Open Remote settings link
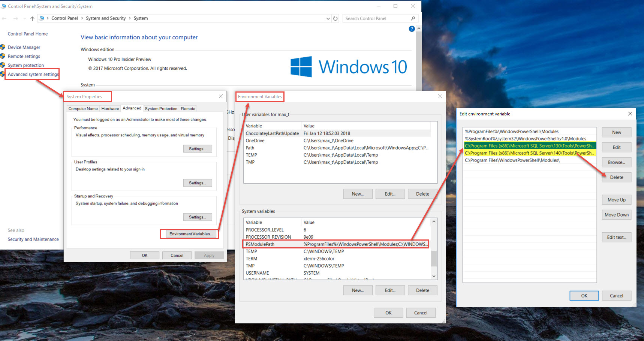 tap(24, 56)
